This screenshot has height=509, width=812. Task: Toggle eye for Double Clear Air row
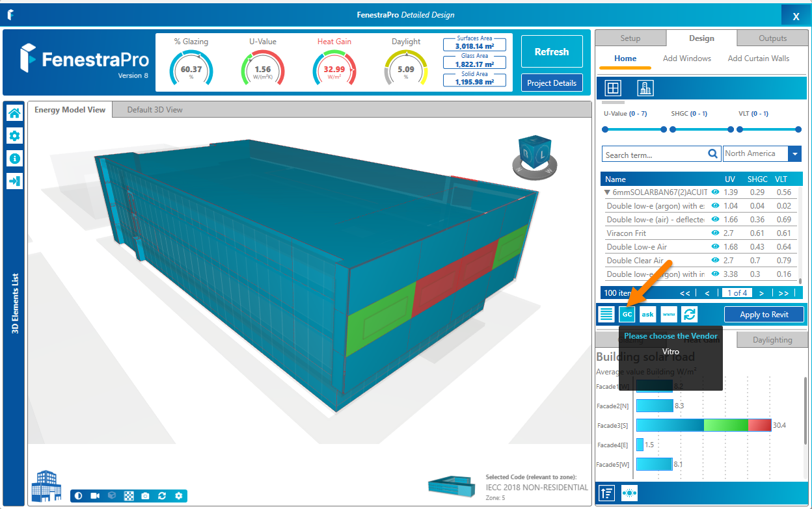point(716,260)
